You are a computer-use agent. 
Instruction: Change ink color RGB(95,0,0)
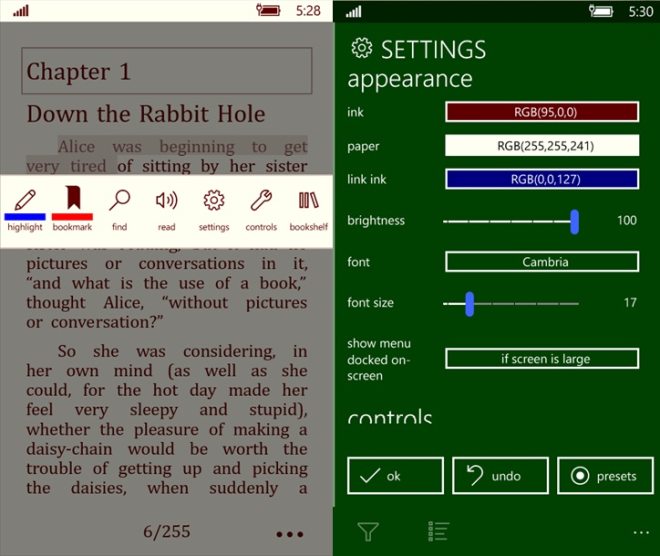point(542,112)
